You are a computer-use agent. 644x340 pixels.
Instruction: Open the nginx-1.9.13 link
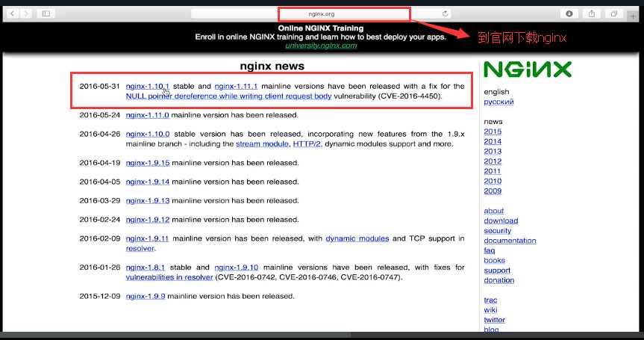coord(148,200)
